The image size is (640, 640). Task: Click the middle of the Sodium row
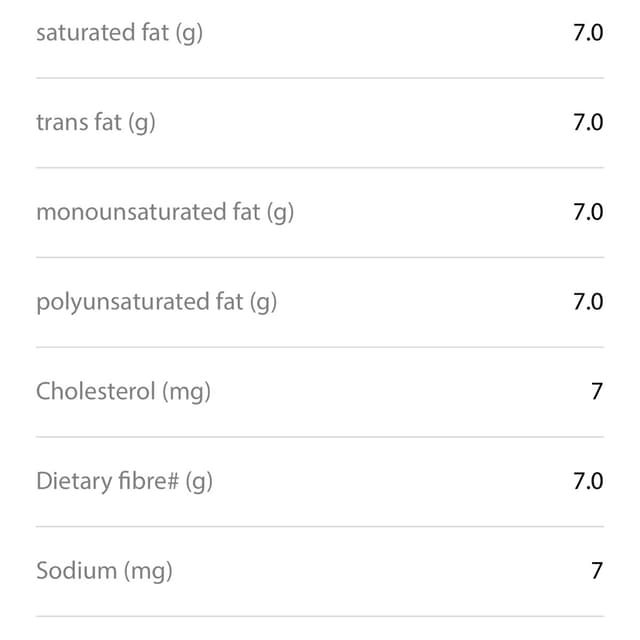point(320,572)
